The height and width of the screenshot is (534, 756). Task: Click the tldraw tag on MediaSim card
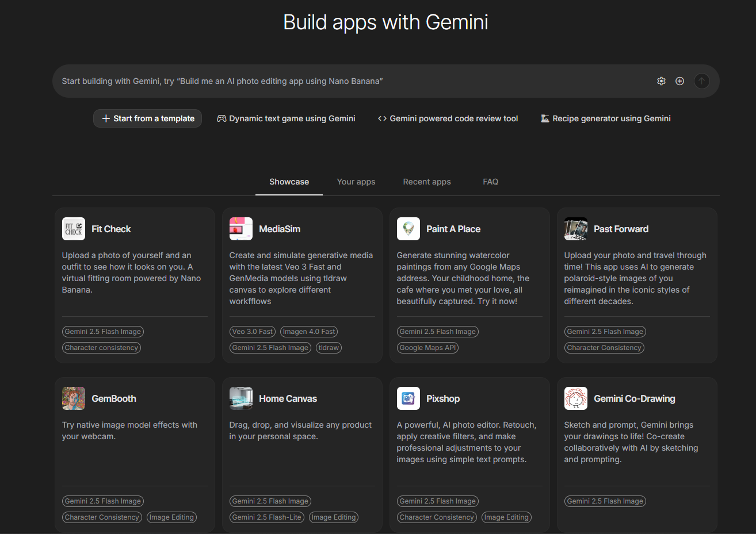coord(329,348)
